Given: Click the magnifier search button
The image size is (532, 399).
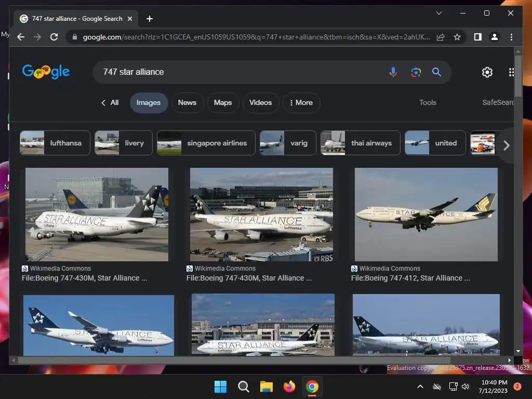Looking at the screenshot, I should point(436,72).
